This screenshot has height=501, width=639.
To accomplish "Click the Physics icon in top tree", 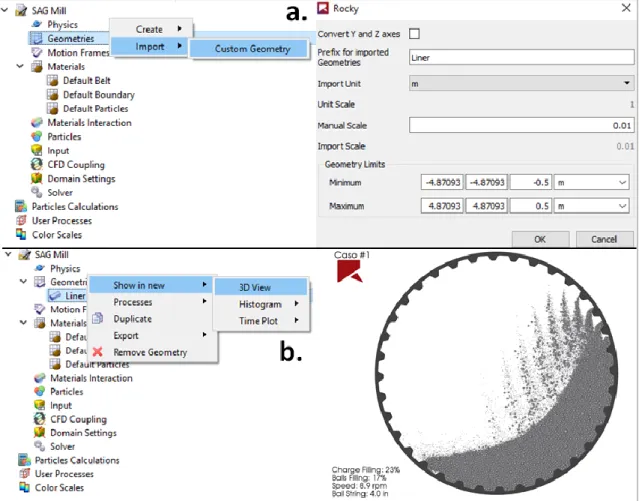I will [x=37, y=24].
